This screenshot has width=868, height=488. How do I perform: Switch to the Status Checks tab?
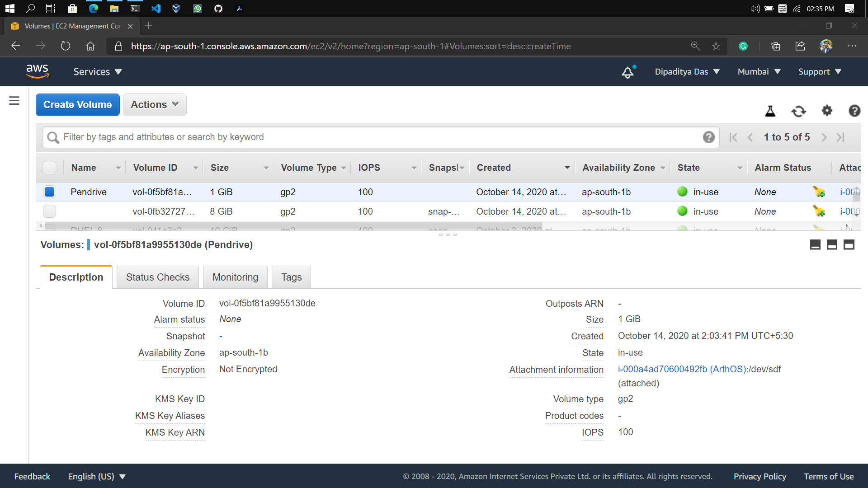pos(158,277)
